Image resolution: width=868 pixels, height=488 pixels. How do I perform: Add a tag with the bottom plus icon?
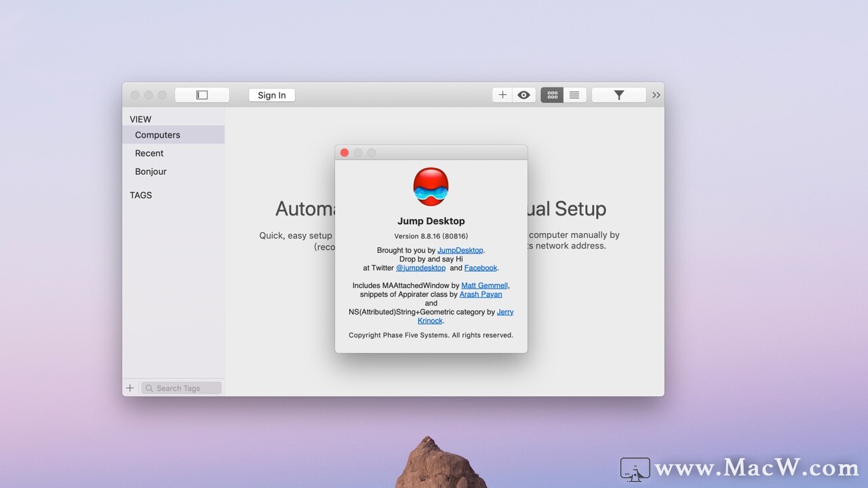click(130, 388)
